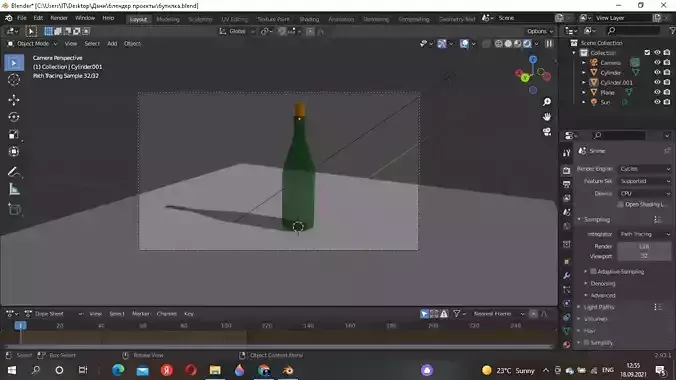Image resolution: width=676 pixels, height=380 pixels.
Task: Open the Dope Sheet Marker menu
Action: click(x=141, y=314)
